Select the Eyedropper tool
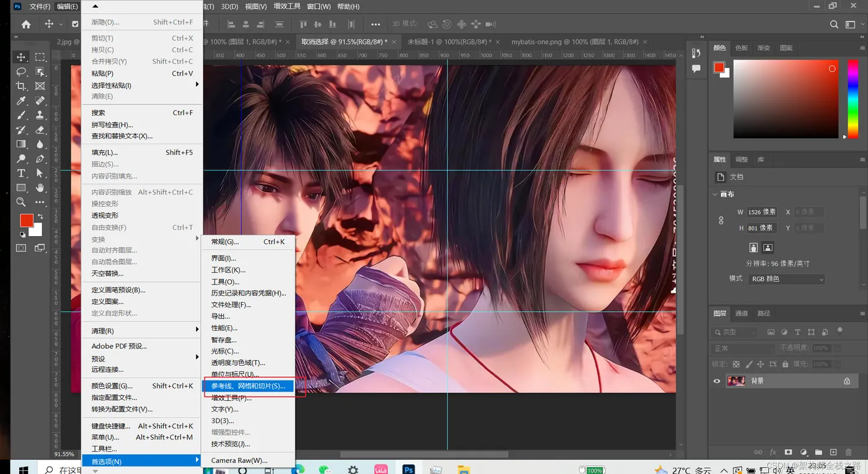The image size is (868, 474). click(x=21, y=100)
